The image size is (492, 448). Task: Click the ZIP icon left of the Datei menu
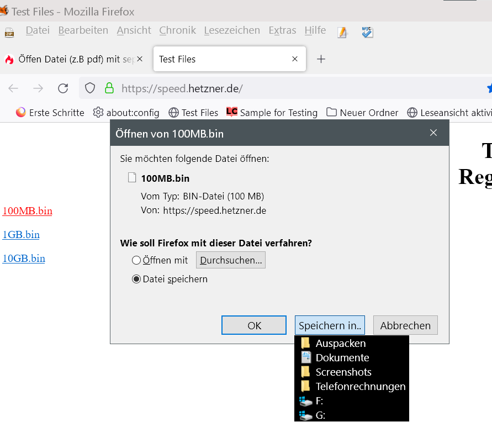pos(9,33)
